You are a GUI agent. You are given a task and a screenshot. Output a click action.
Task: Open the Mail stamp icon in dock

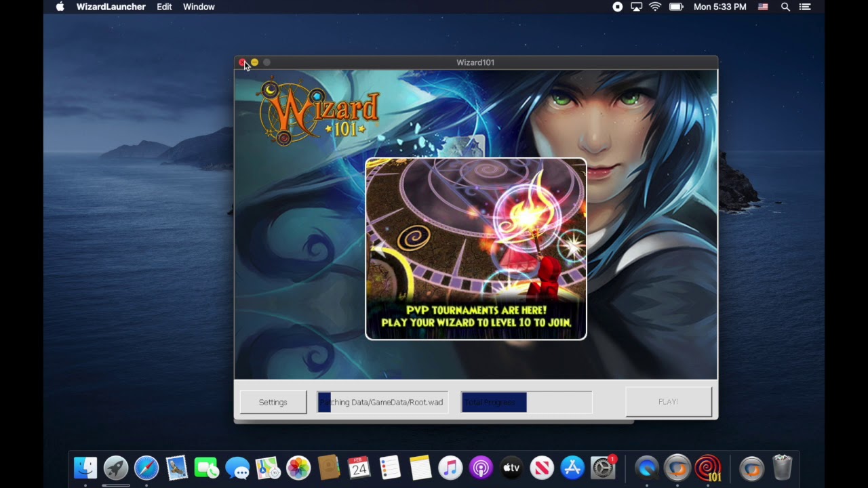tap(177, 468)
